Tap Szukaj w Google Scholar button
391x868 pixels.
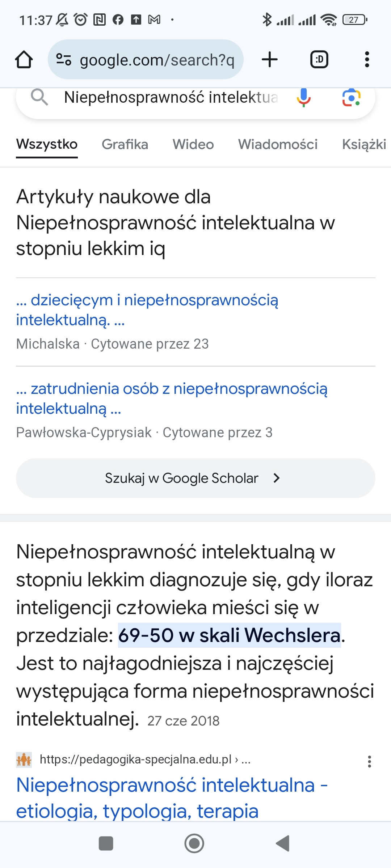click(x=195, y=478)
